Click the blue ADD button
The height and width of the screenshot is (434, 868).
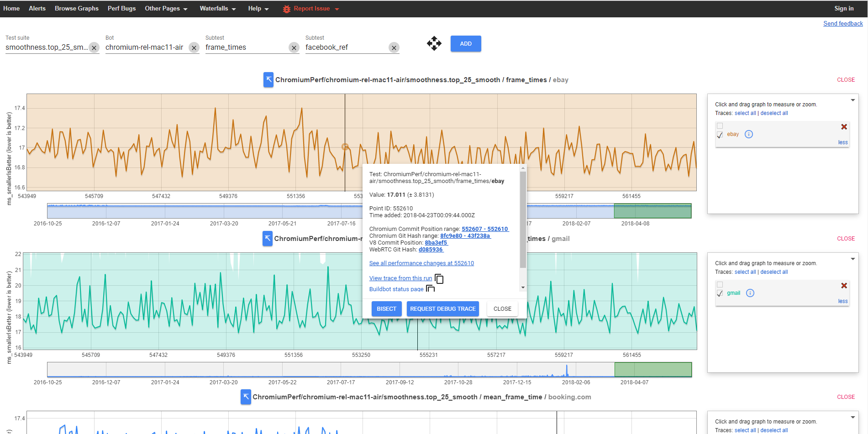(x=466, y=44)
